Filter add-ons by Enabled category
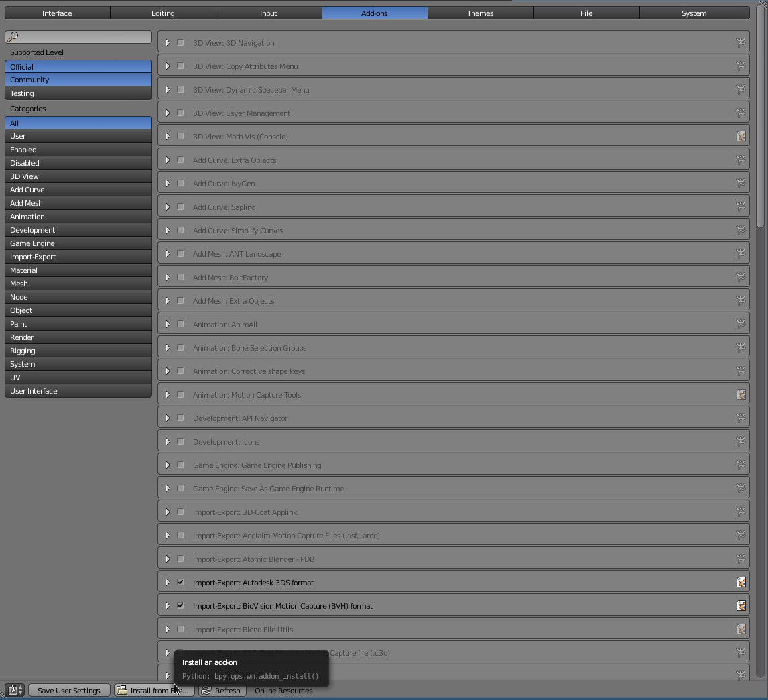 pyautogui.click(x=78, y=150)
